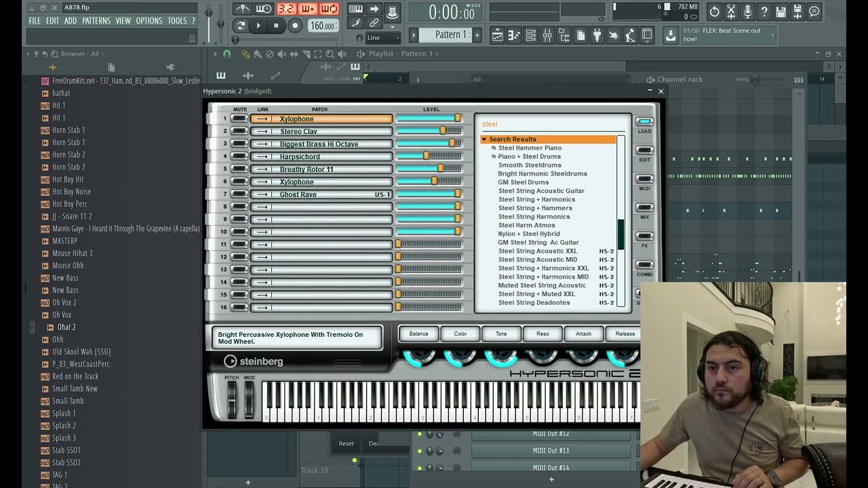This screenshot has height=488, width=868.
Task: Mute channel 3 Biggest Brass Hi Octave
Action: [x=239, y=144]
